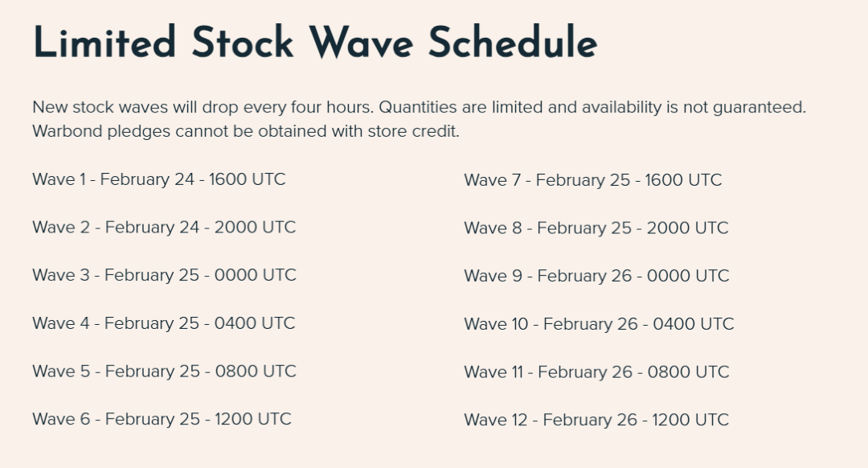
Task: Select Wave 10 February 26 0400 UTC entry
Action: pyautogui.click(x=599, y=324)
